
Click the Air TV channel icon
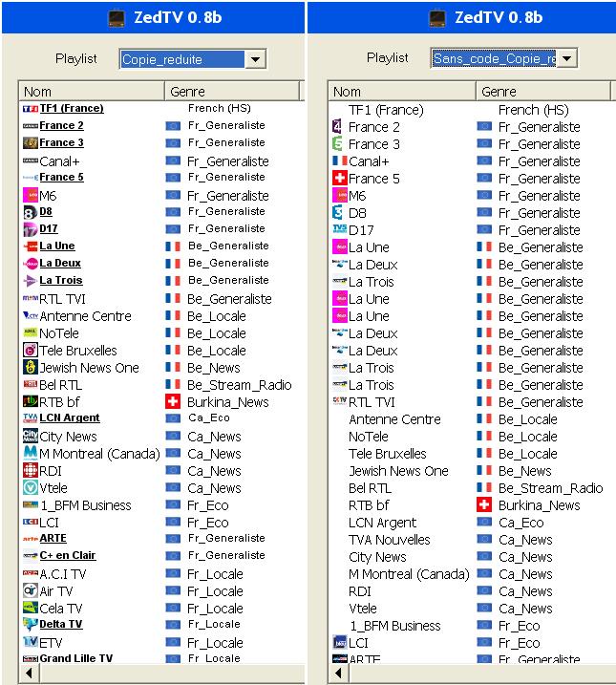(30, 591)
